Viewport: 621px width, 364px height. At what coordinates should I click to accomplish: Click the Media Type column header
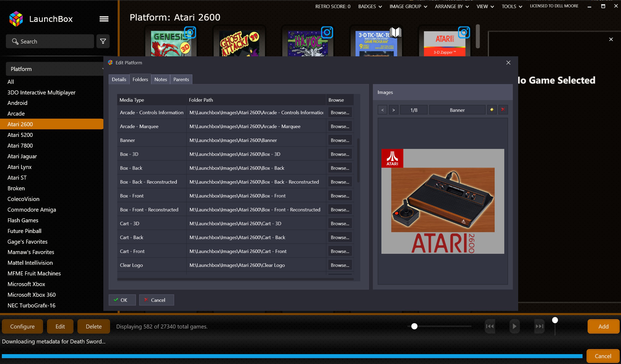(152, 100)
